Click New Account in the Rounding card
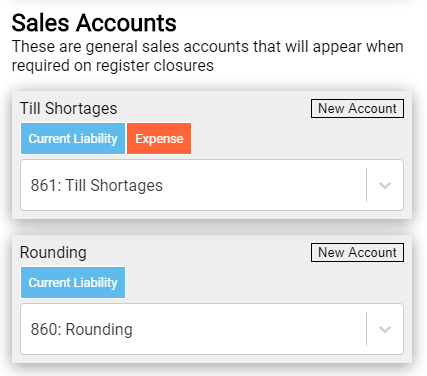This screenshot has height=376, width=427. click(x=357, y=252)
